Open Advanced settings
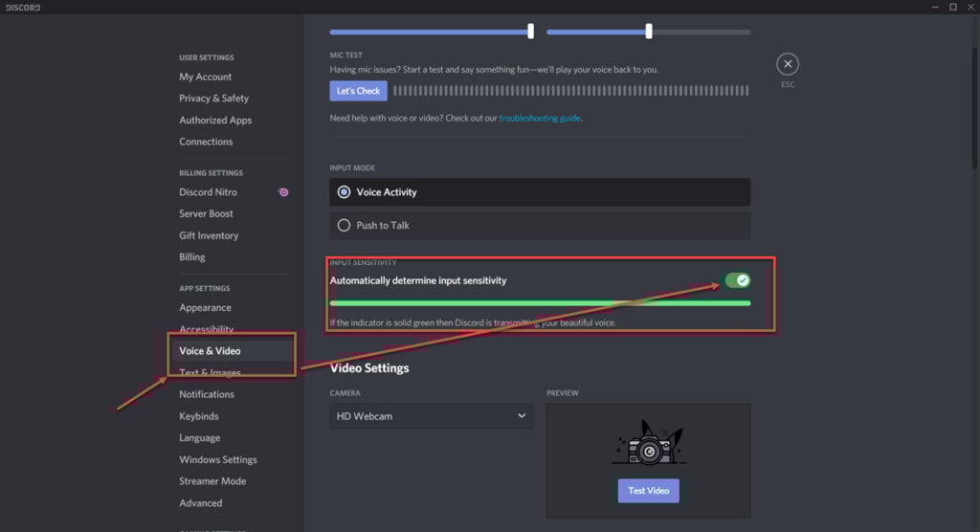 [x=200, y=503]
